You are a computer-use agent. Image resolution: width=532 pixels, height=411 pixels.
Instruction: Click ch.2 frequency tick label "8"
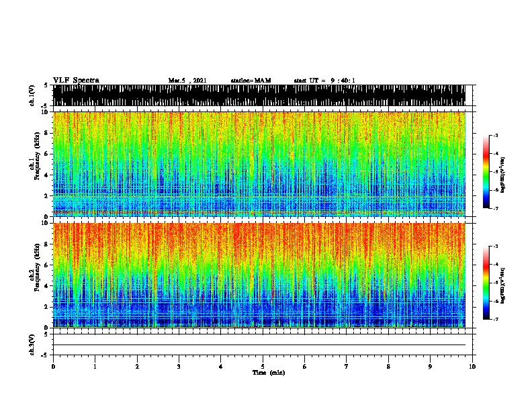46,244
